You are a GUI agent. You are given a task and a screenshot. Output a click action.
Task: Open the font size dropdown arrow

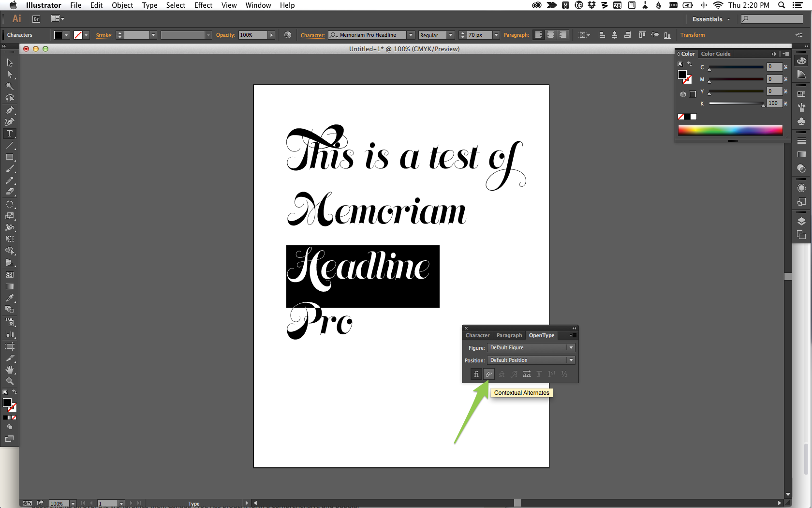[496, 35]
